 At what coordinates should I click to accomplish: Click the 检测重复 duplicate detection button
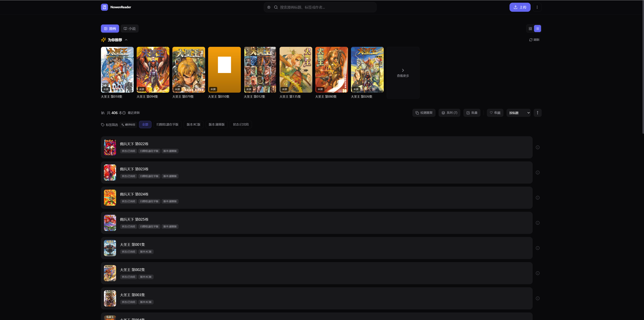pos(424,113)
